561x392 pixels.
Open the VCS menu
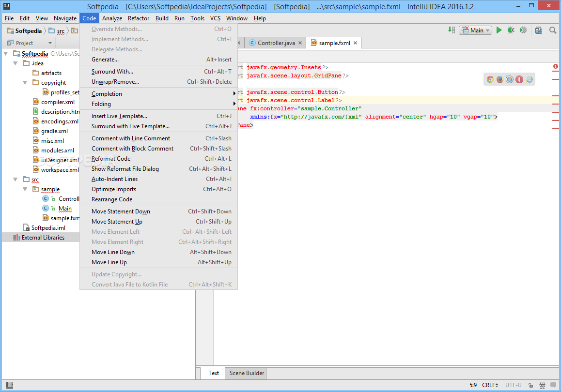215,18
